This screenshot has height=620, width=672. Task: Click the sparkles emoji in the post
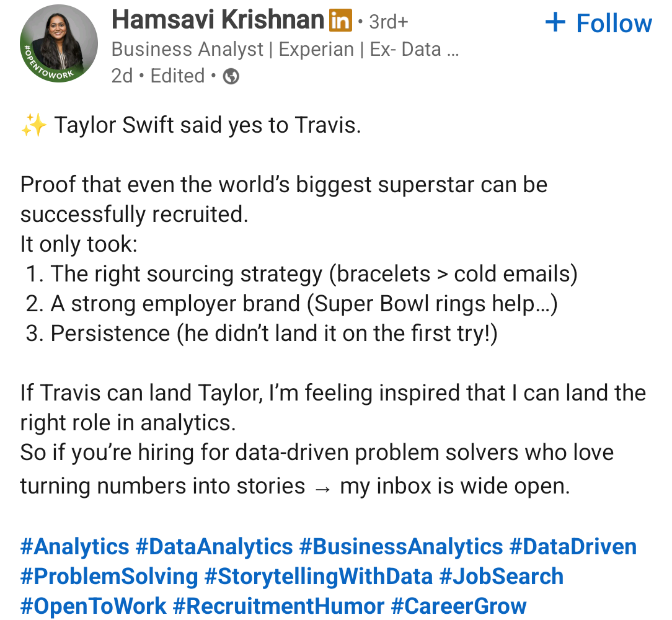(34, 125)
